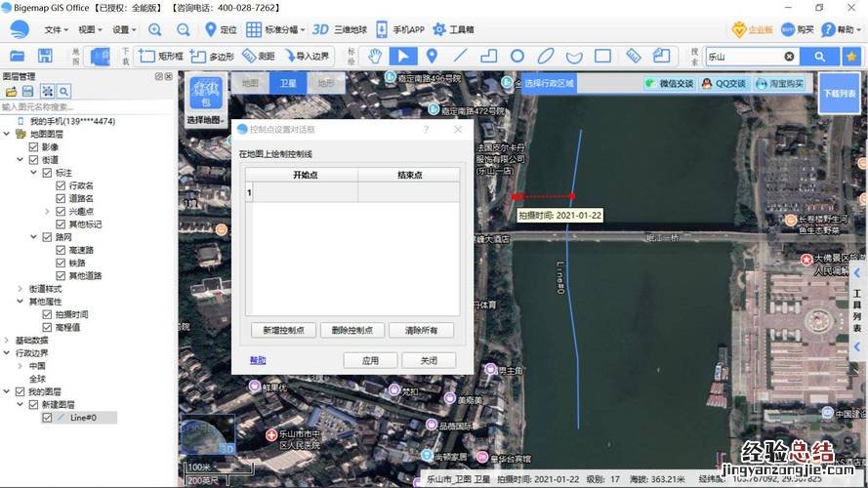Switch to the 地形 map tab
Image resolution: width=868 pixels, height=488 pixels.
(325, 84)
